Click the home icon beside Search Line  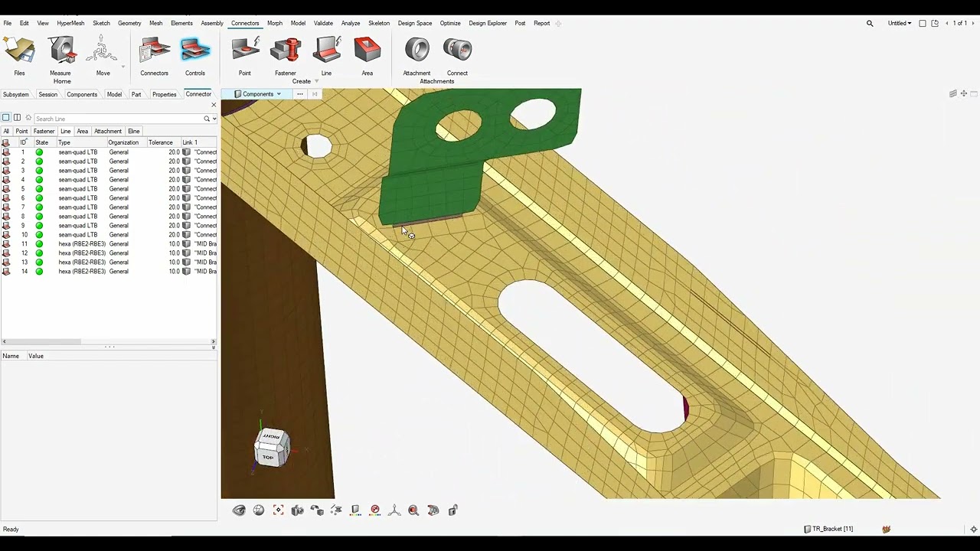[28, 118]
